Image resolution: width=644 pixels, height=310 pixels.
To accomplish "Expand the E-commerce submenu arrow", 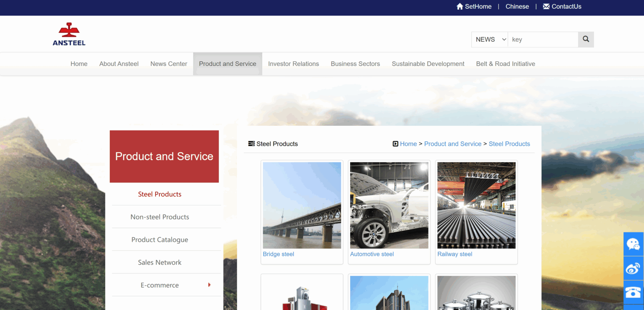I will [209, 285].
